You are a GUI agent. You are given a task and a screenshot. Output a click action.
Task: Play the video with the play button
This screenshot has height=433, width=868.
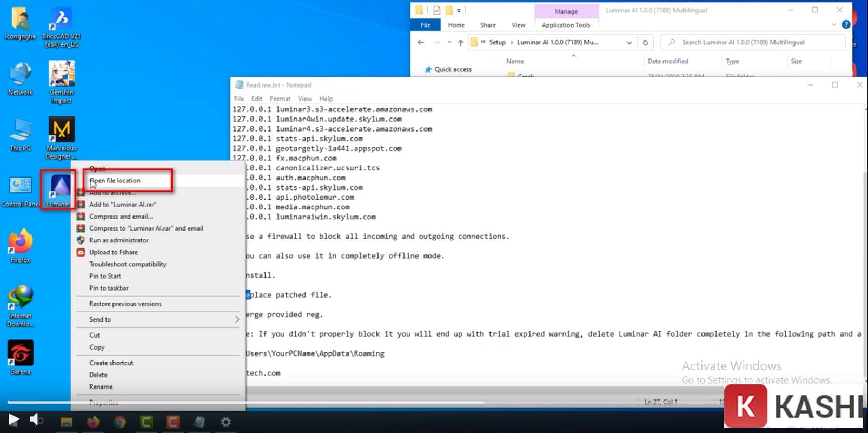(x=14, y=419)
